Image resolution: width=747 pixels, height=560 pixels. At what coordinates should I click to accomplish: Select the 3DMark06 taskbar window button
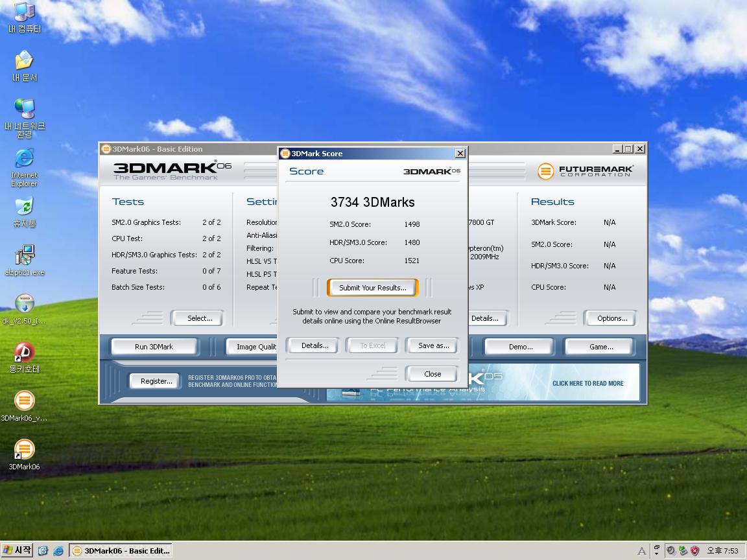pos(121,550)
